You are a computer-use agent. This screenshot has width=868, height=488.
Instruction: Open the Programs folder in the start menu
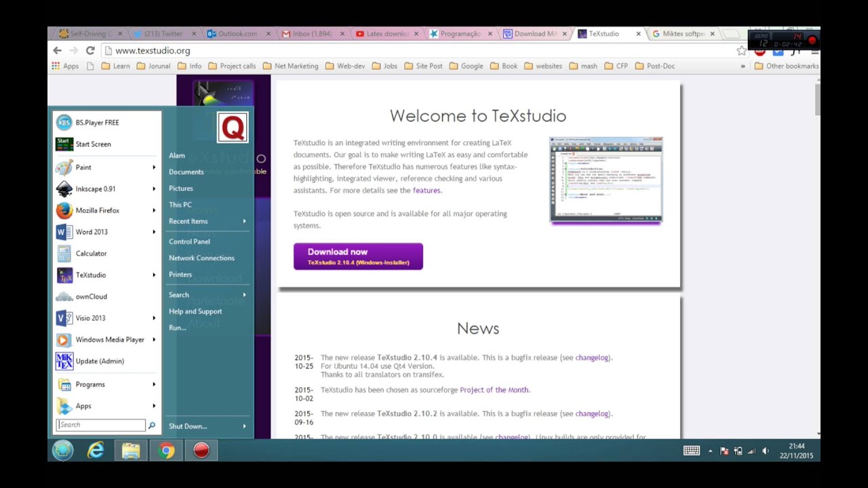click(x=106, y=384)
